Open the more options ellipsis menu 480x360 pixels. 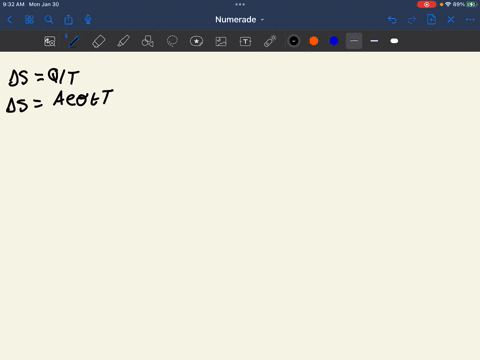[470, 20]
